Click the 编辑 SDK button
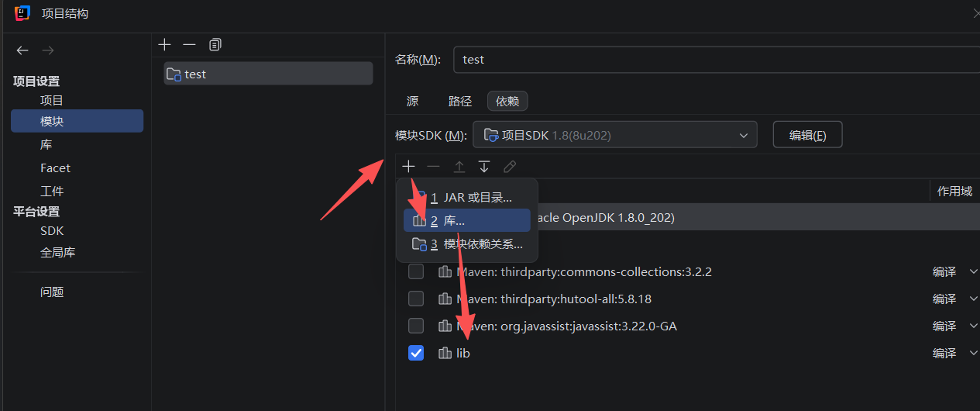980x411 pixels. coord(807,135)
